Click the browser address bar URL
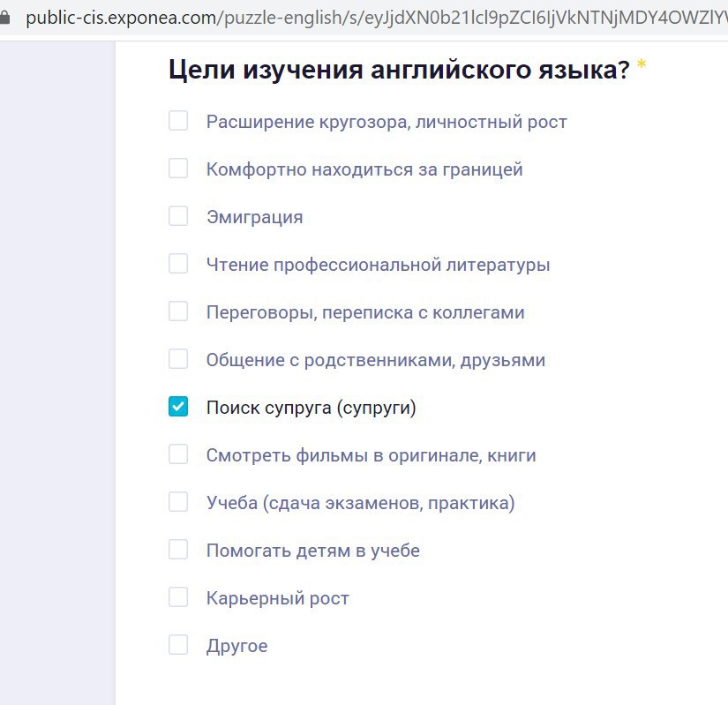 pyautogui.click(x=376, y=19)
